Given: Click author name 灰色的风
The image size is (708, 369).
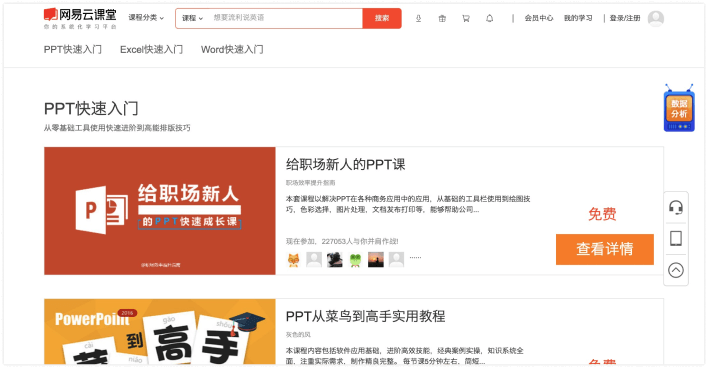Looking at the screenshot, I should 298,335.
